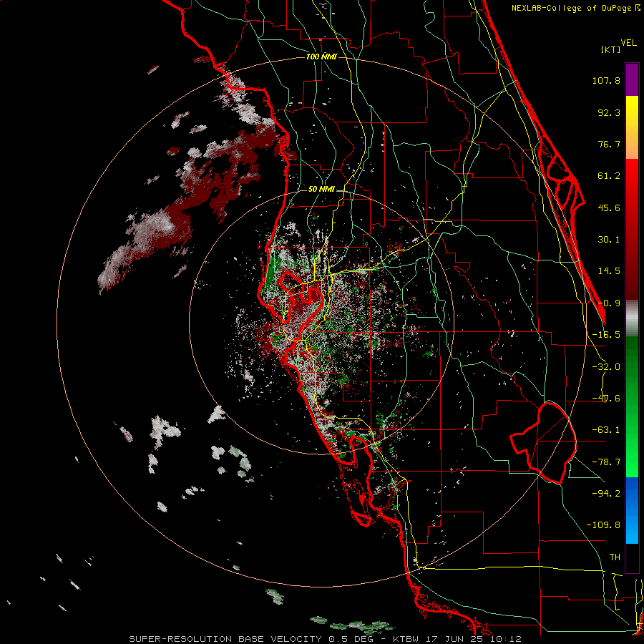Click the 76.7 value on velocity scale
This screenshot has width=644, height=644.
pyautogui.click(x=609, y=144)
